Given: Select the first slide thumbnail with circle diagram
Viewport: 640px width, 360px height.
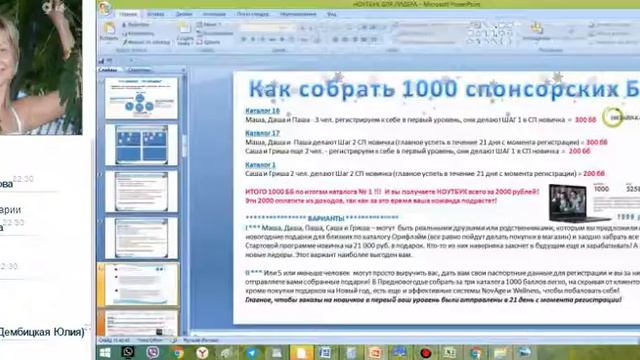Looking at the screenshot, I should tap(141, 98).
